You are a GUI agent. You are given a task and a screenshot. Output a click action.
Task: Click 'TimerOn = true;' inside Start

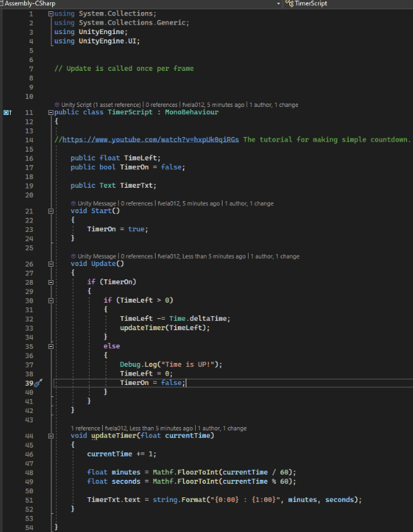click(x=118, y=229)
